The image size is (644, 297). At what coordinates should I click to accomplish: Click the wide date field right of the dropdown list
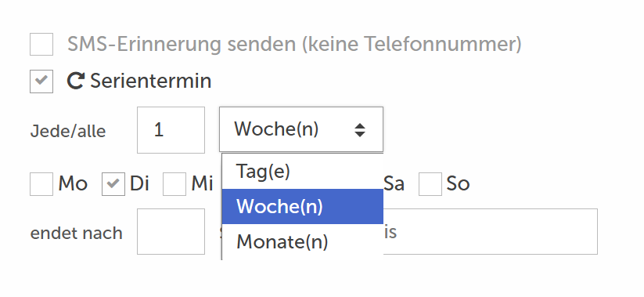(x=491, y=232)
